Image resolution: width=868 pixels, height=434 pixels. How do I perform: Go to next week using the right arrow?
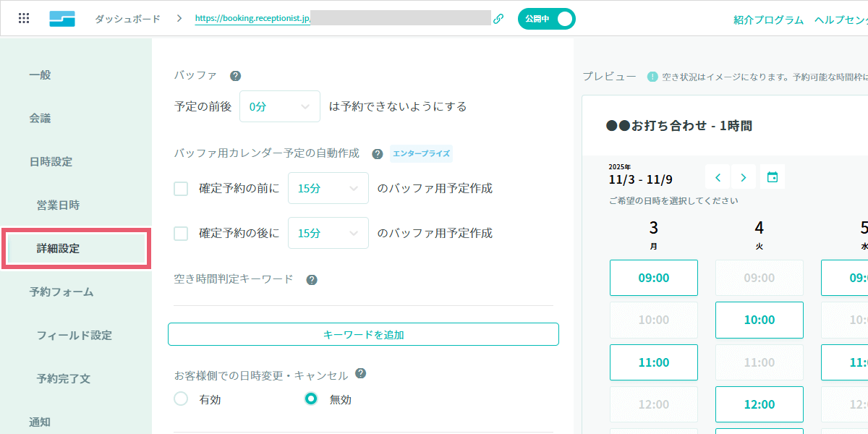(x=744, y=176)
